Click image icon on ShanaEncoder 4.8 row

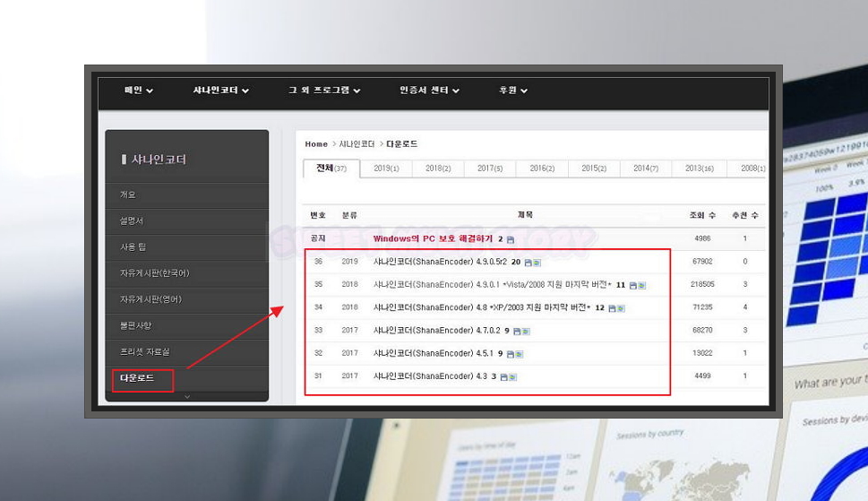pyautogui.click(x=621, y=308)
